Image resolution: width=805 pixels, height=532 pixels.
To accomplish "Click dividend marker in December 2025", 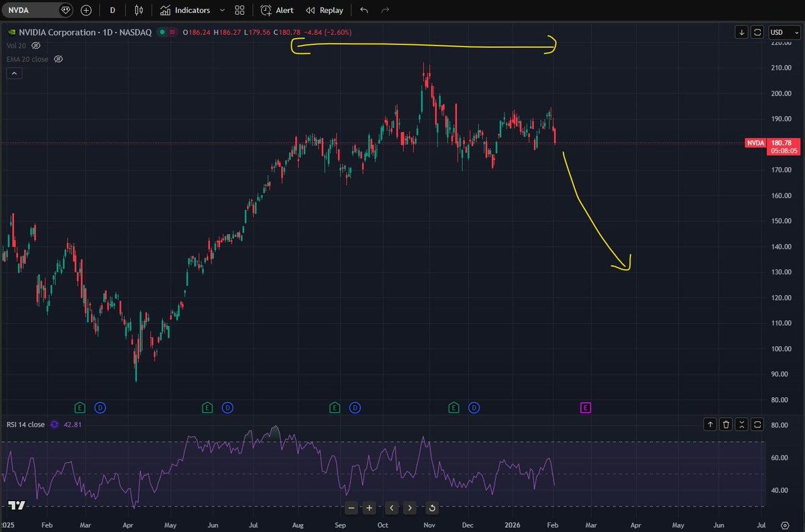I will click(474, 407).
